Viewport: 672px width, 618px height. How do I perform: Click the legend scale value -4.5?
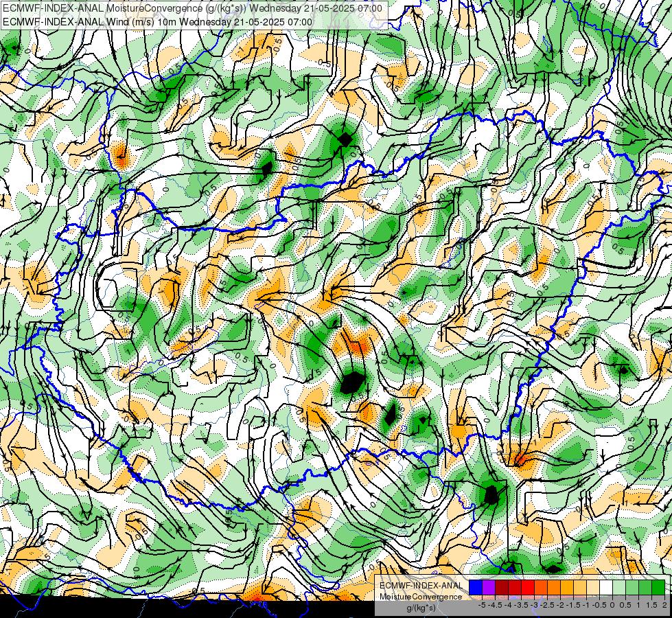click(495, 605)
